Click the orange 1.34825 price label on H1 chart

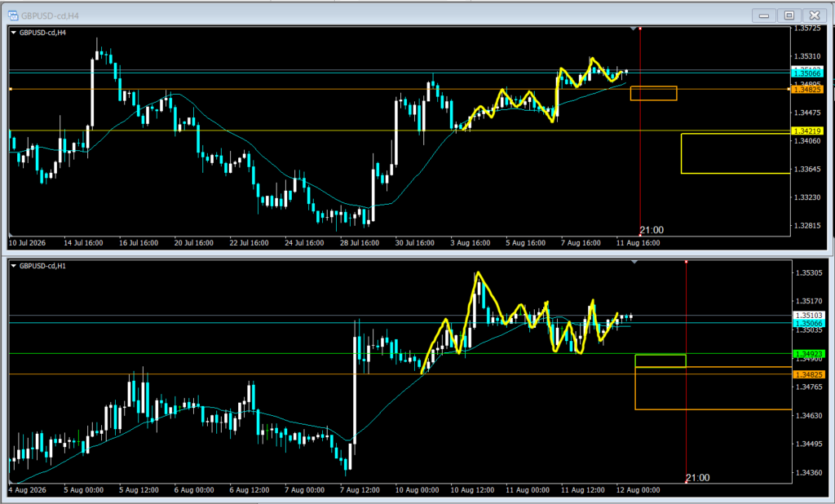pos(809,374)
